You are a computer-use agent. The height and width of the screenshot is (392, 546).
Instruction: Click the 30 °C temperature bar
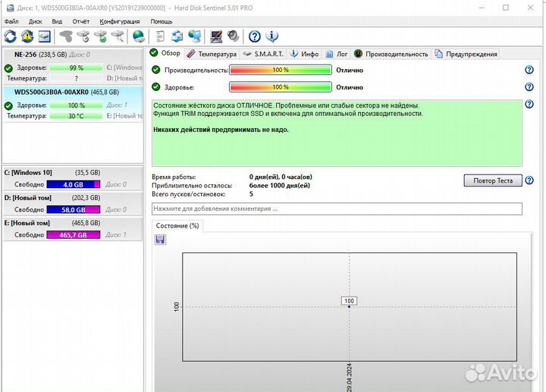click(76, 116)
